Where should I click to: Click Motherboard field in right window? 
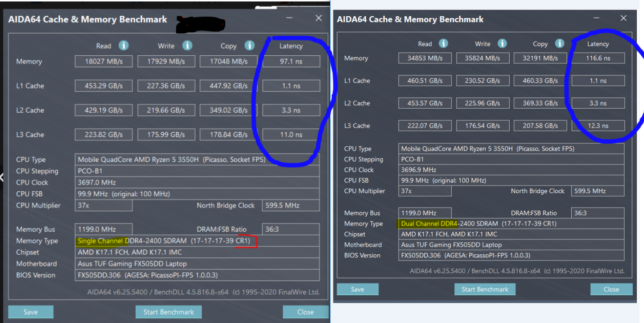click(511, 245)
